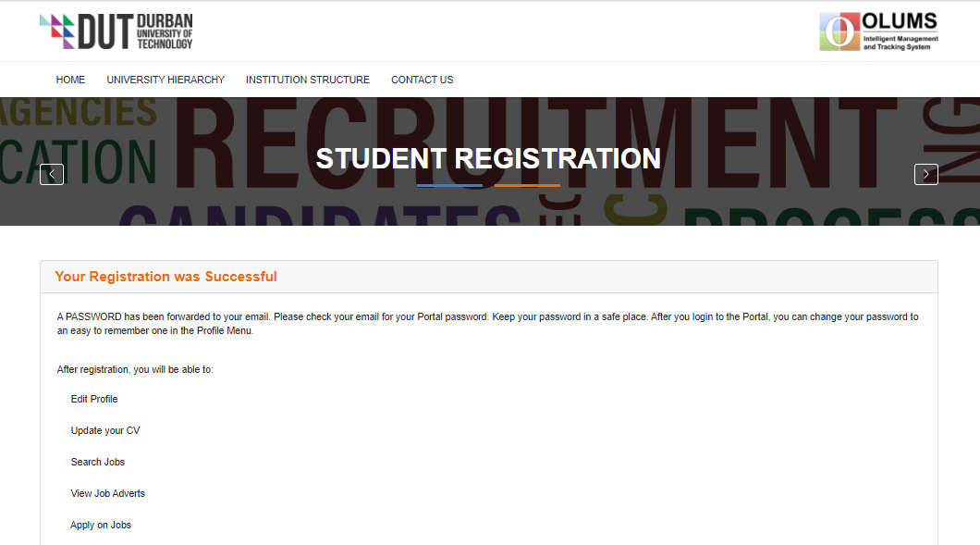The image size is (980, 545).
Task: Click the Edit Profile item
Action: click(94, 400)
